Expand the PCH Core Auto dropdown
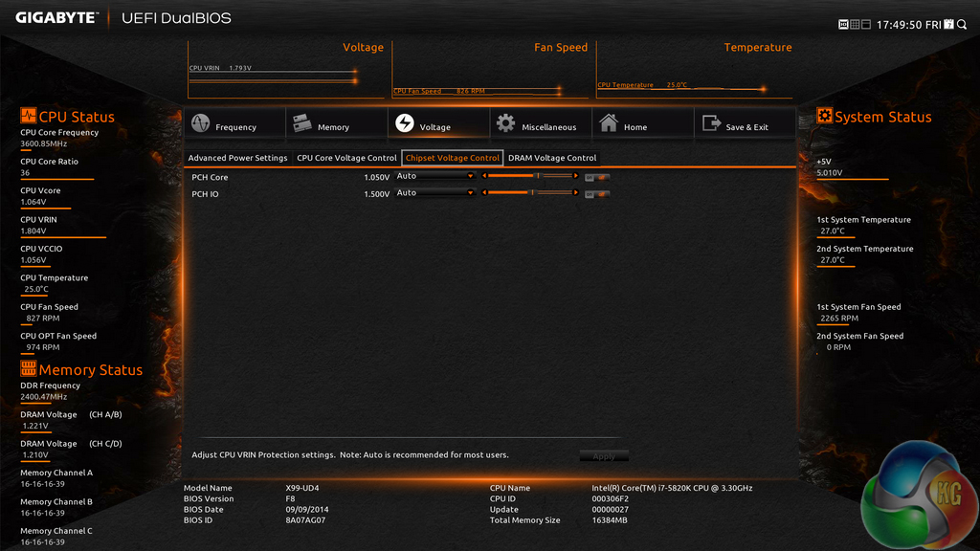 click(x=435, y=176)
